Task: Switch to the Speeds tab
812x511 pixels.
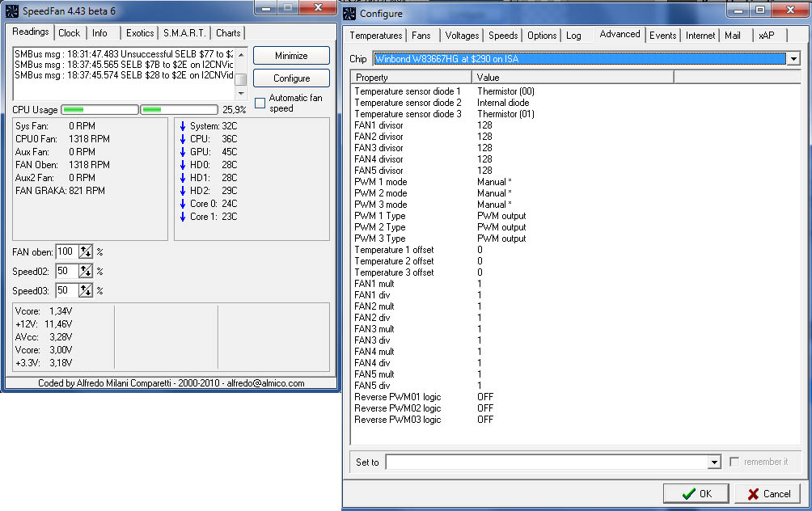Action: pyautogui.click(x=503, y=36)
